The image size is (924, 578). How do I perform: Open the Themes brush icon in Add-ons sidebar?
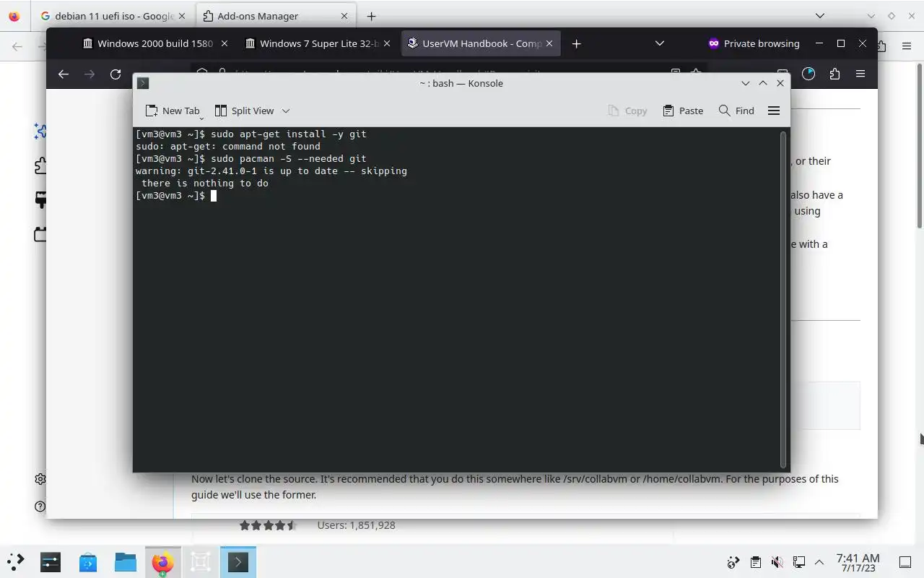click(40, 200)
